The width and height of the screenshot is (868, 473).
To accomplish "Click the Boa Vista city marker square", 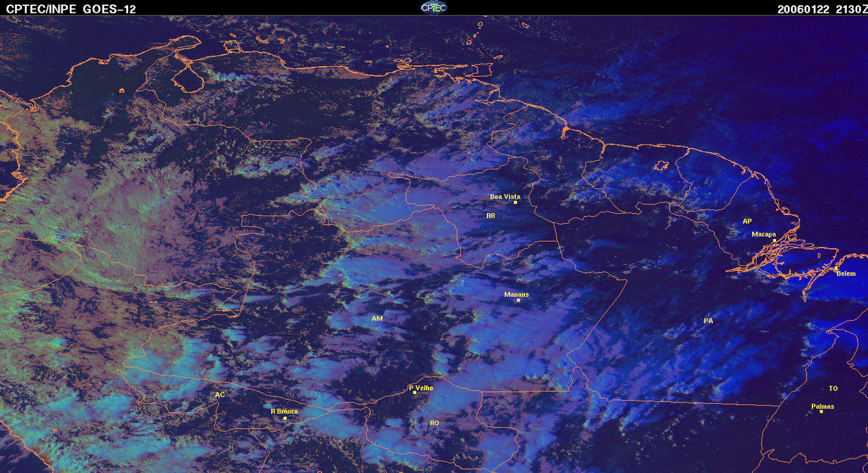I will tap(516, 203).
